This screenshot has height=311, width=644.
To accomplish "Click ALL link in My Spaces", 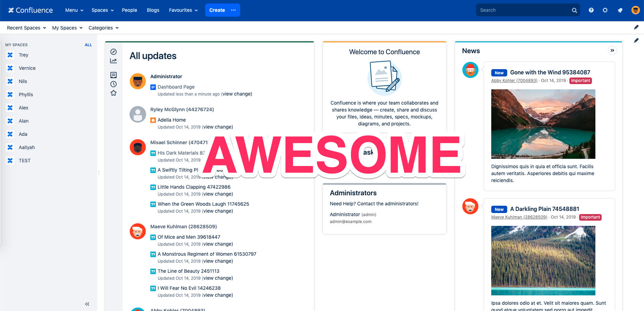I will pos(89,45).
